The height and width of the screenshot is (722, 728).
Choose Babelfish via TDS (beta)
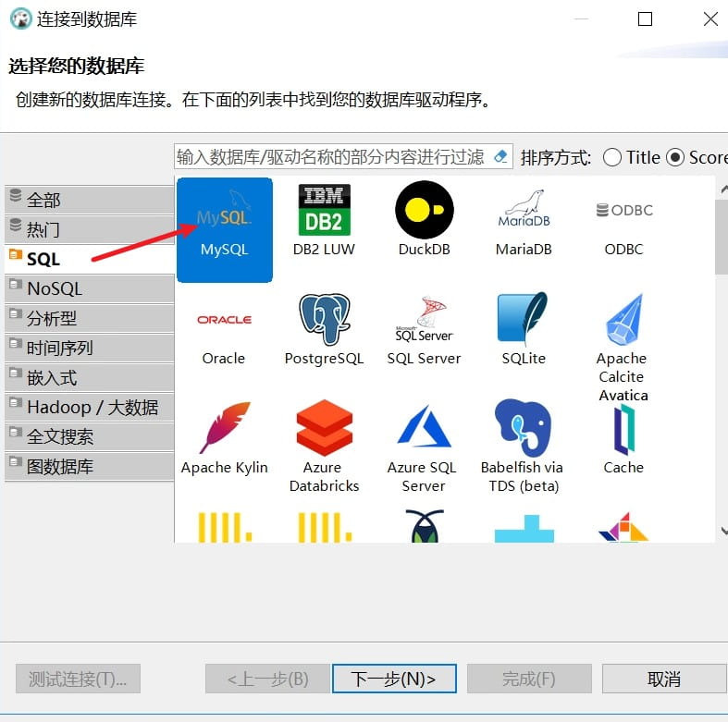pyautogui.click(x=523, y=447)
